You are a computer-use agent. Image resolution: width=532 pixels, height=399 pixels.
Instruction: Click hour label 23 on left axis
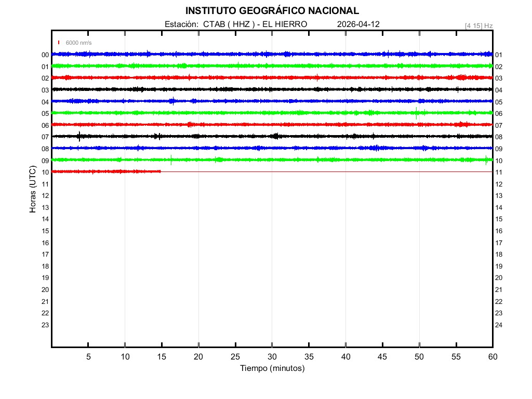pyautogui.click(x=45, y=325)
